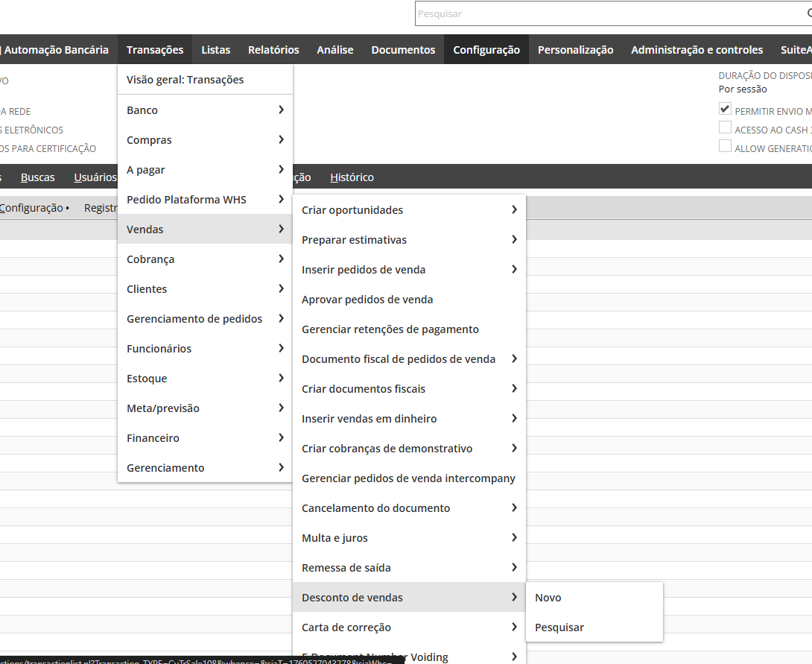
Task: Check the Allow Generation checkbox
Action: (x=725, y=147)
